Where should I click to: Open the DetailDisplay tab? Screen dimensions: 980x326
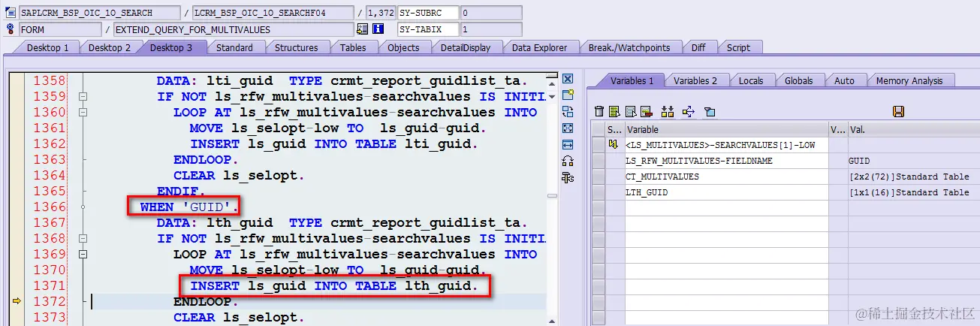(x=466, y=47)
